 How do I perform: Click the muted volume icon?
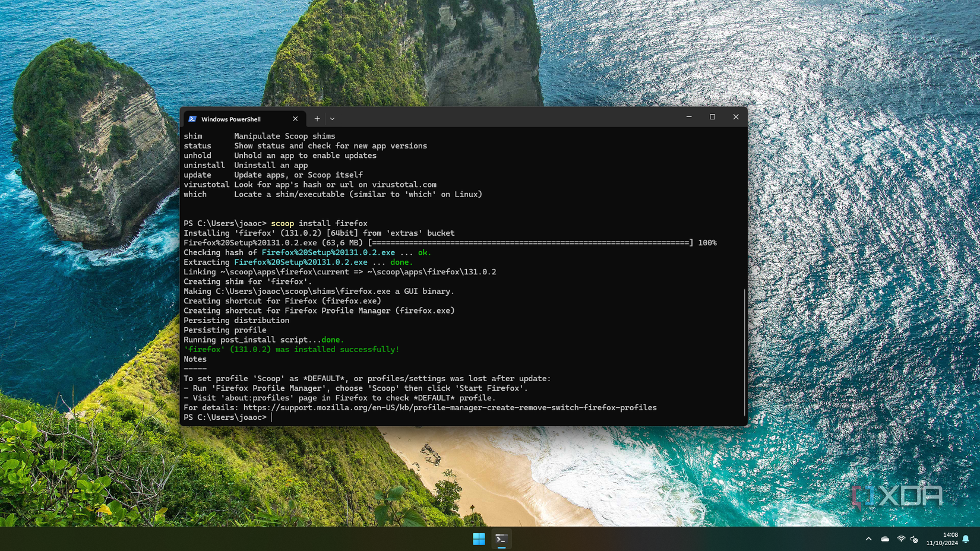click(914, 539)
